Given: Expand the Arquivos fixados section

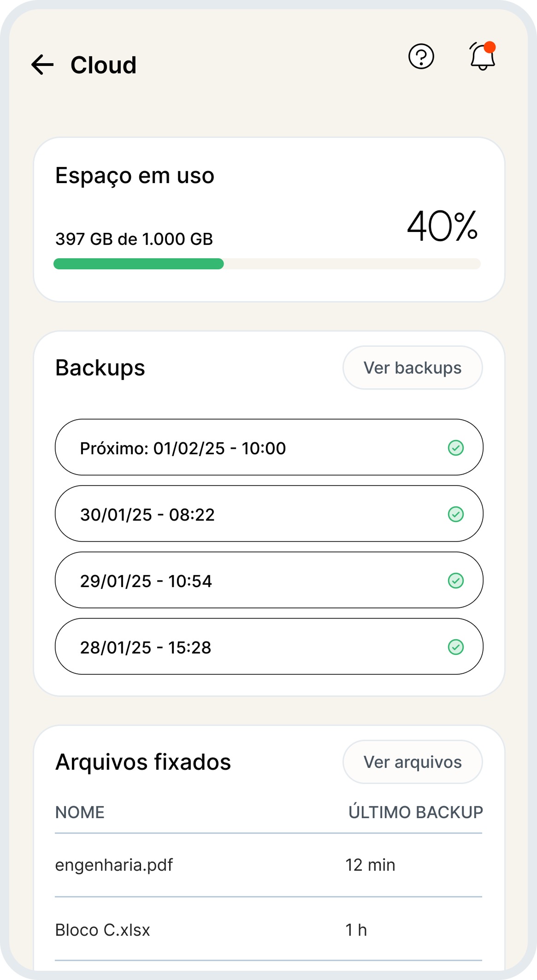Looking at the screenshot, I should (x=143, y=762).
